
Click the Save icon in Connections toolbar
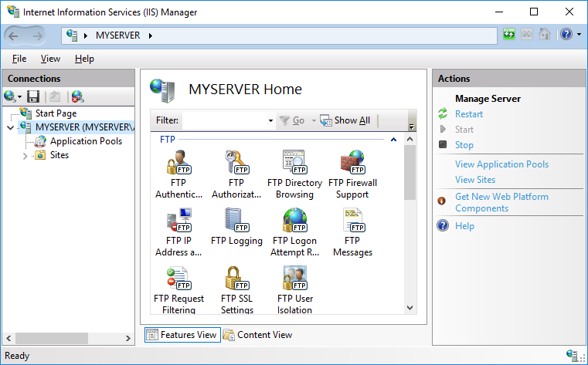click(x=33, y=96)
